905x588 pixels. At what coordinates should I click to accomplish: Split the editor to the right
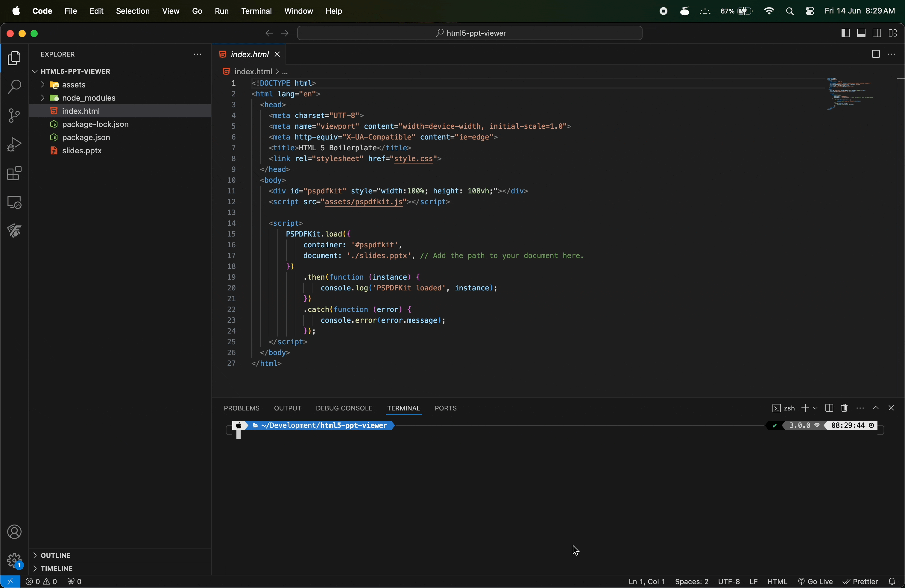point(876,54)
